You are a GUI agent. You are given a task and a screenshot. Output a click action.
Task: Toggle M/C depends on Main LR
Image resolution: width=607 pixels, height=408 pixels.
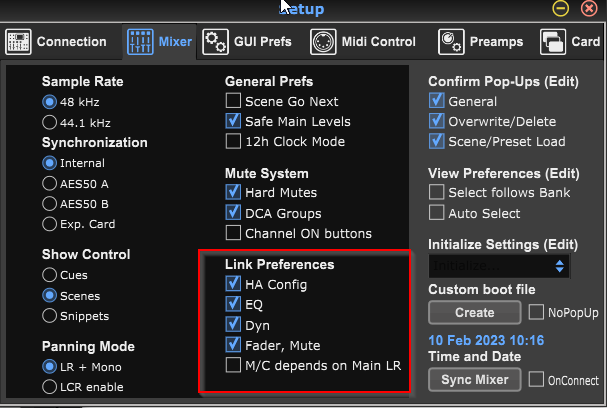[233, 365]
